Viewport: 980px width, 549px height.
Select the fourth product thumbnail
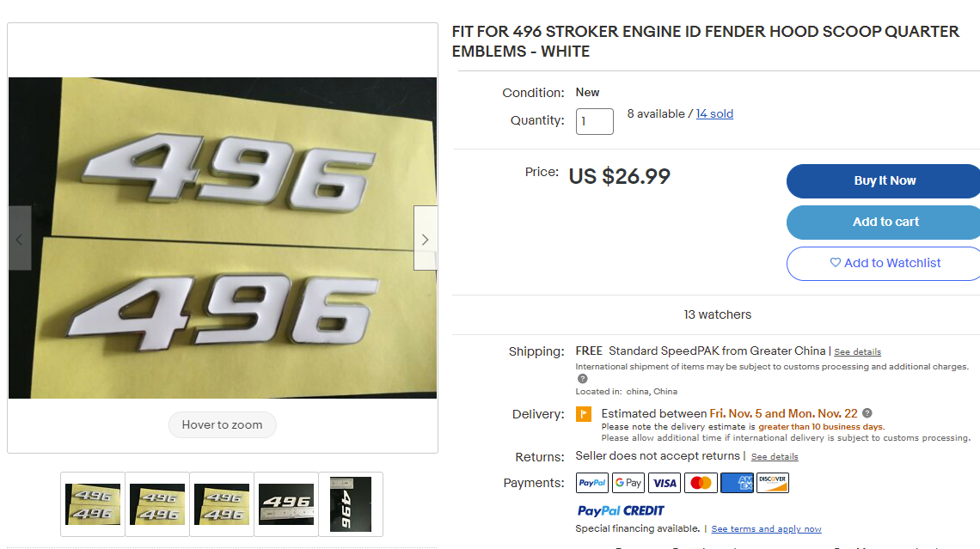[x=285, y=504]
